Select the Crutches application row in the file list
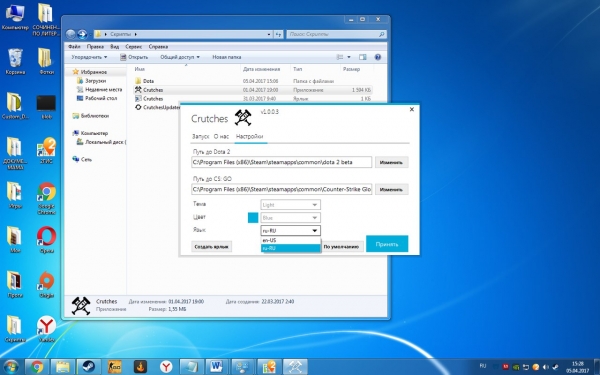This screenshot has width=600, height=375. pyautogui.click(x=253, y=90)
